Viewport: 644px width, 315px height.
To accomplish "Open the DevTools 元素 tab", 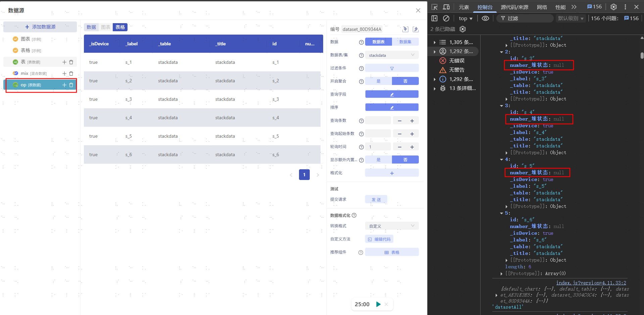I will [464, 7].
